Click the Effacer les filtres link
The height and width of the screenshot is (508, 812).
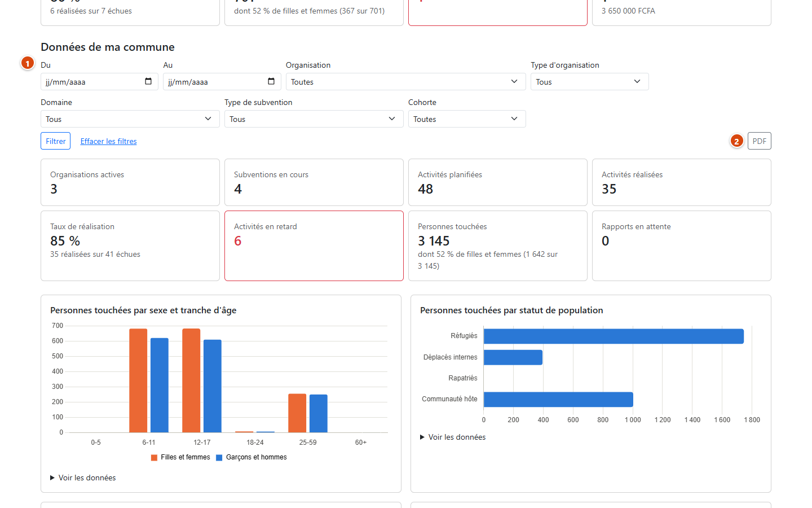point(108,141)
